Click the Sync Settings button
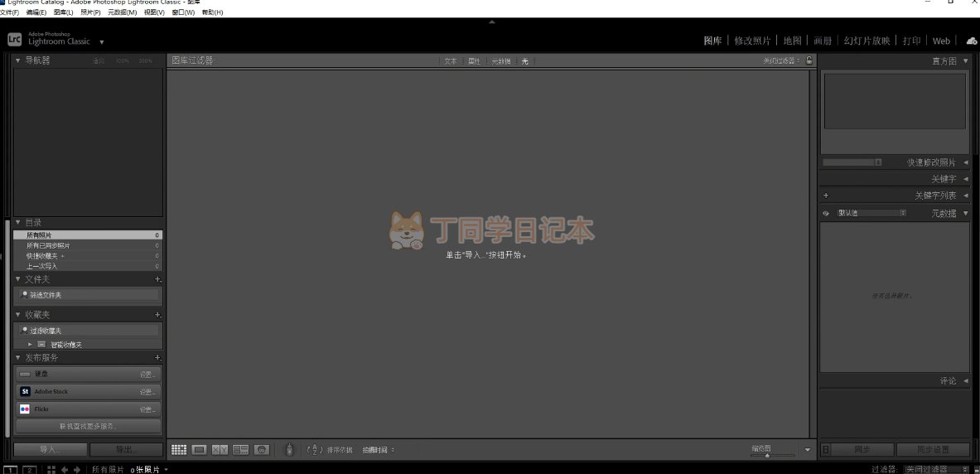 (x=933, y=450)
